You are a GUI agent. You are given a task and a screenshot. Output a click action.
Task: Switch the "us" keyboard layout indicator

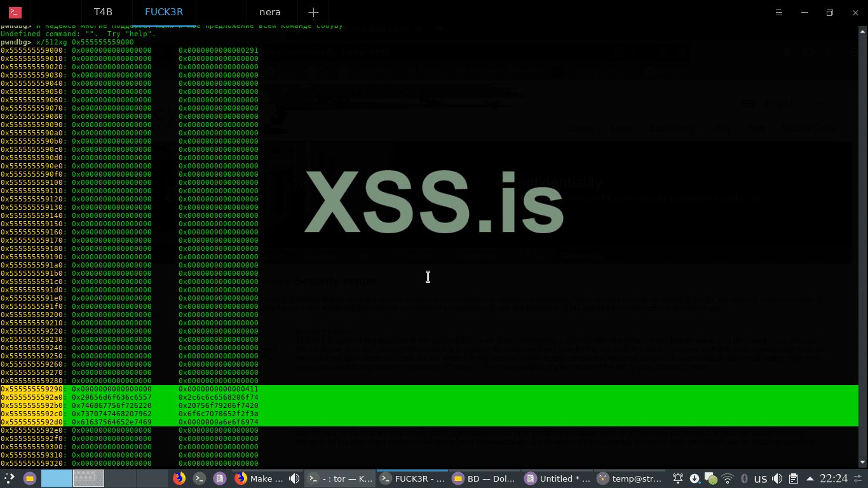[x=761, y=478]
